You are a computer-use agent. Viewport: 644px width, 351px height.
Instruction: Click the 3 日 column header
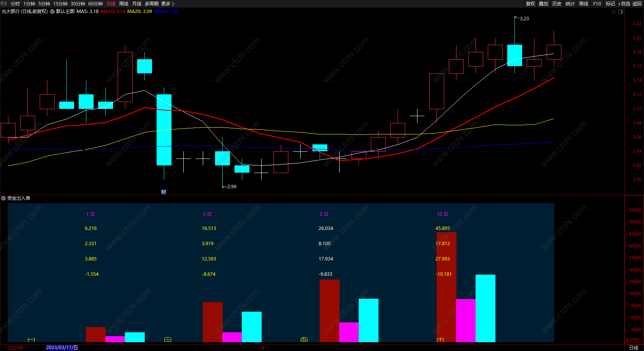207,214
